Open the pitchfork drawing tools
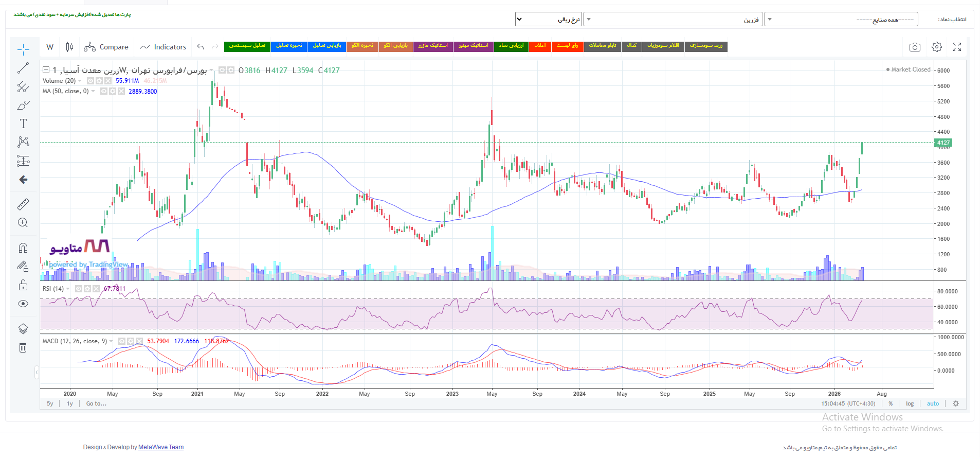Screen dimensions: 980x457 click(23, 86)
